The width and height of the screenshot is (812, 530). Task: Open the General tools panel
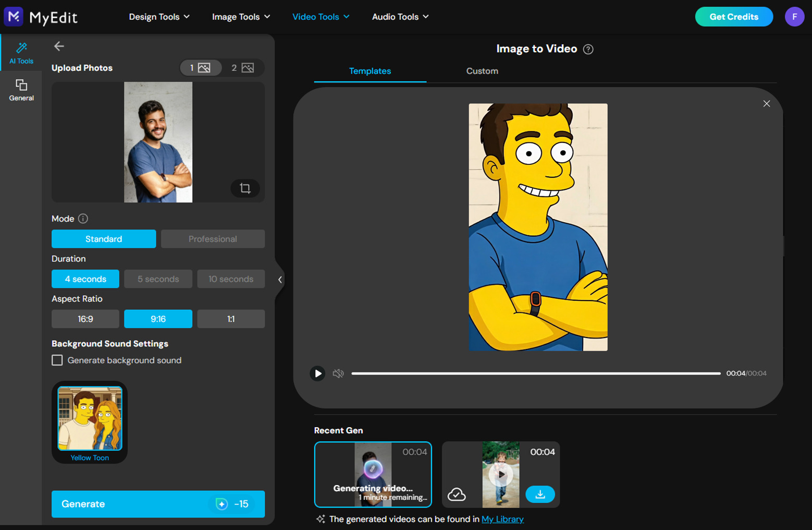pyautogui.click(x=21, y=89)
